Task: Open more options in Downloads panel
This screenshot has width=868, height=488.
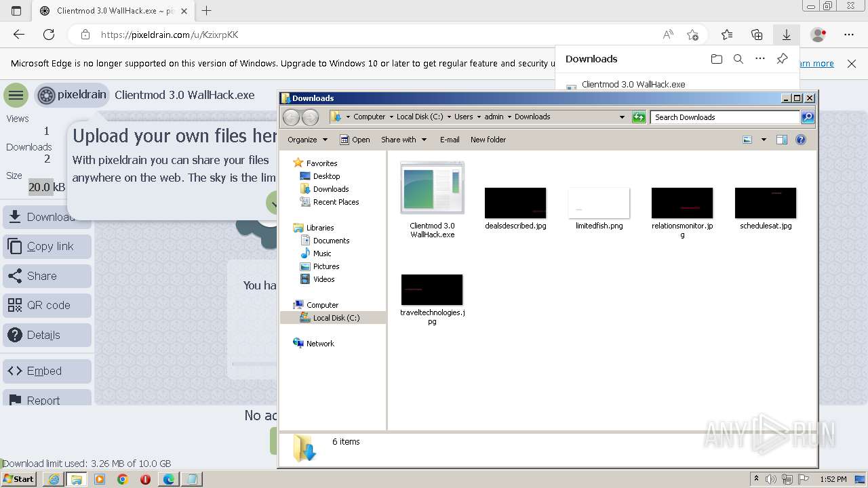Action: pos(760,59)
